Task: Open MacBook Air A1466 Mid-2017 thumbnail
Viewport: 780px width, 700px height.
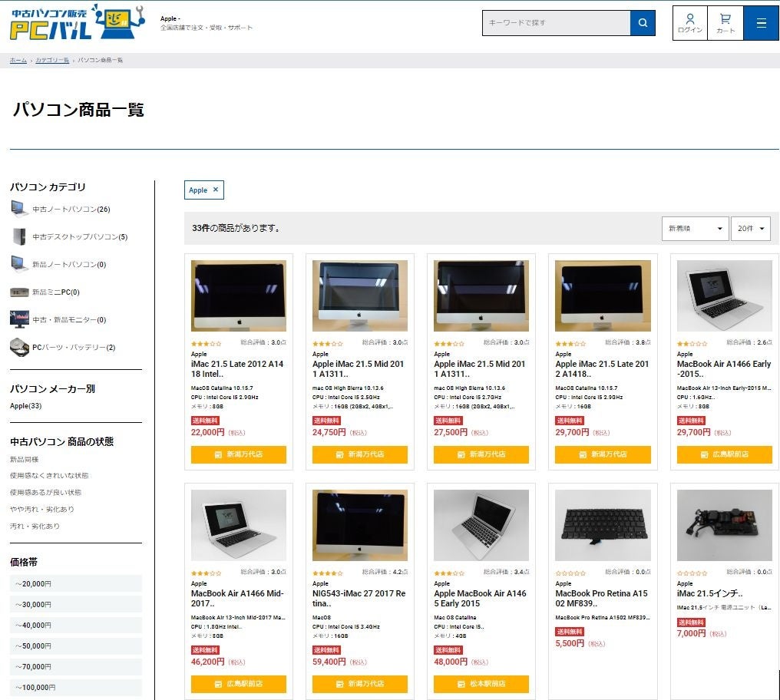Action: tap(238, 525)
